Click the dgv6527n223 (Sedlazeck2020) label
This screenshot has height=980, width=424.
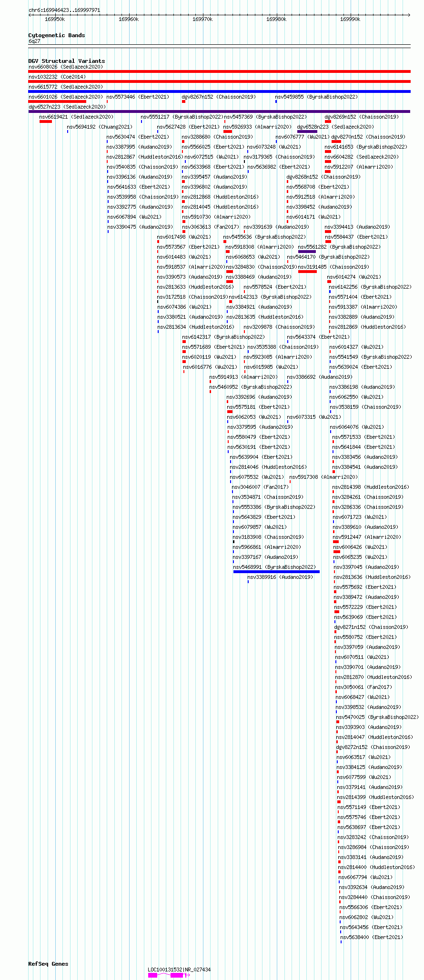tap(67, 107)
